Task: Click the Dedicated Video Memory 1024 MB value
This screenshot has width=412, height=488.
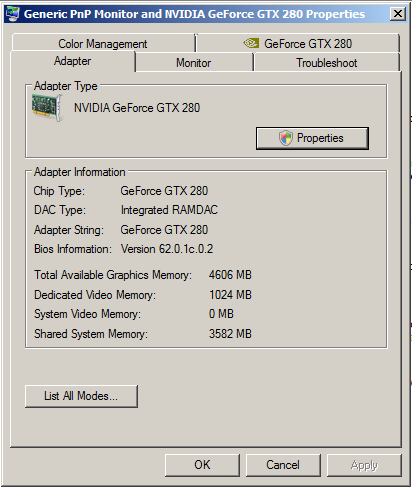Action: 230,295
